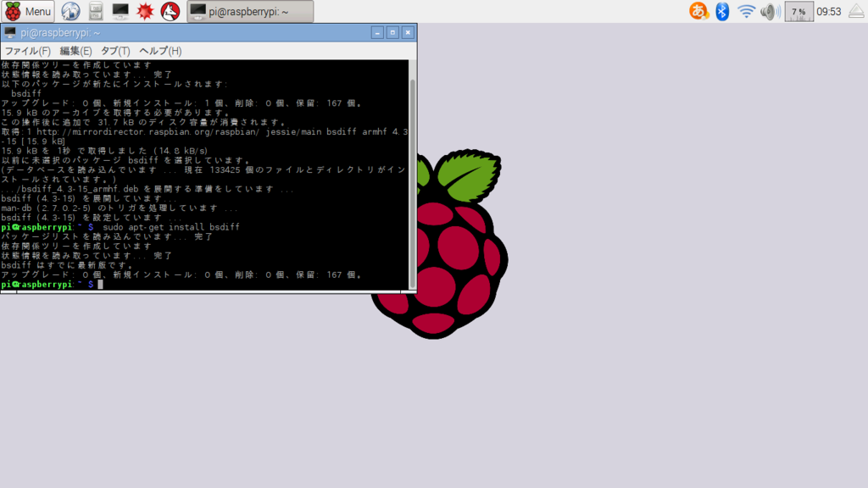Open the ファイル(F) menu
This screenshot has width=868, height=488.
(x=28, y=51)
